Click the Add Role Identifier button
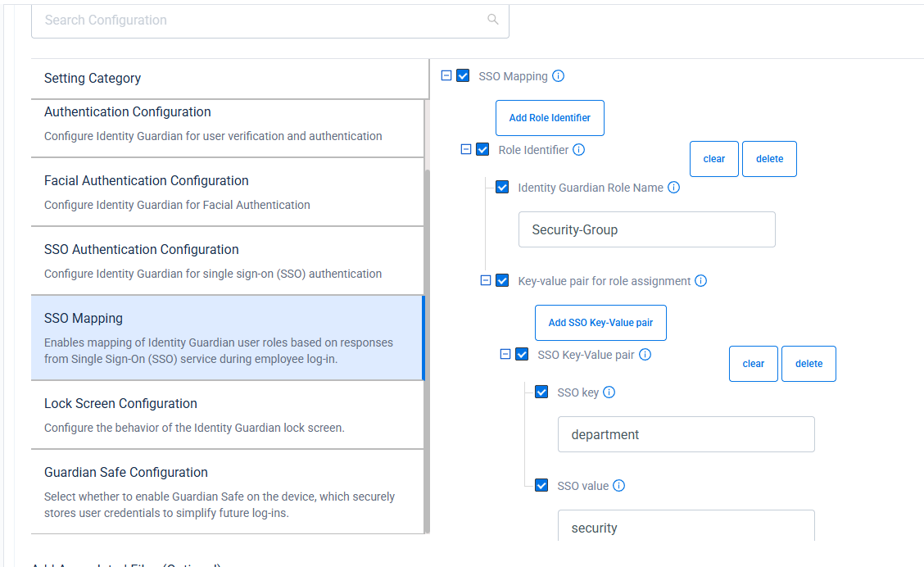Viewport: 924px width, 567px height. (x=550, y=117)
